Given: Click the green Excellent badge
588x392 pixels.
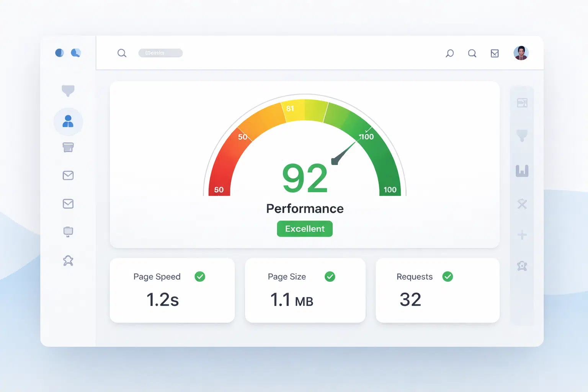Looking at the screenshot, I should tap(305, 229).
